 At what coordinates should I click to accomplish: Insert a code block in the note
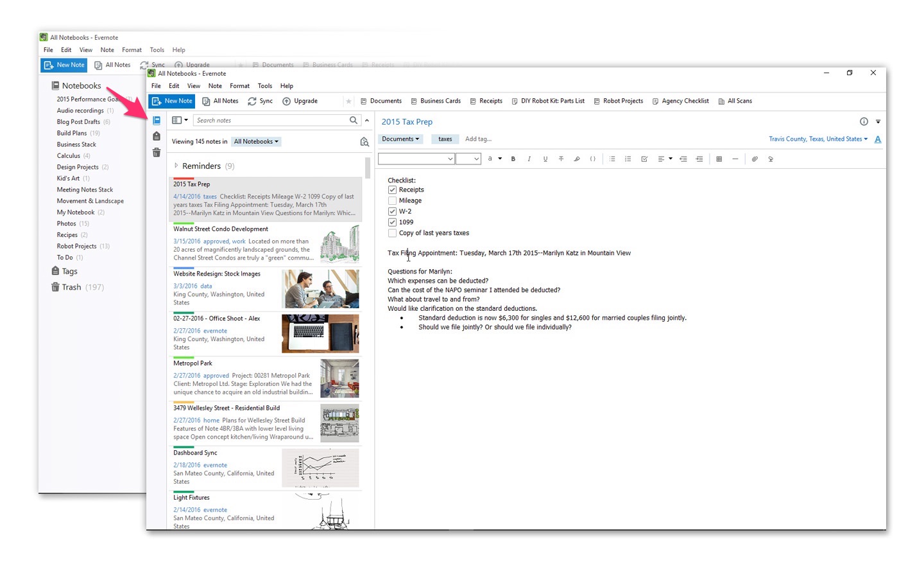point(593,159)
